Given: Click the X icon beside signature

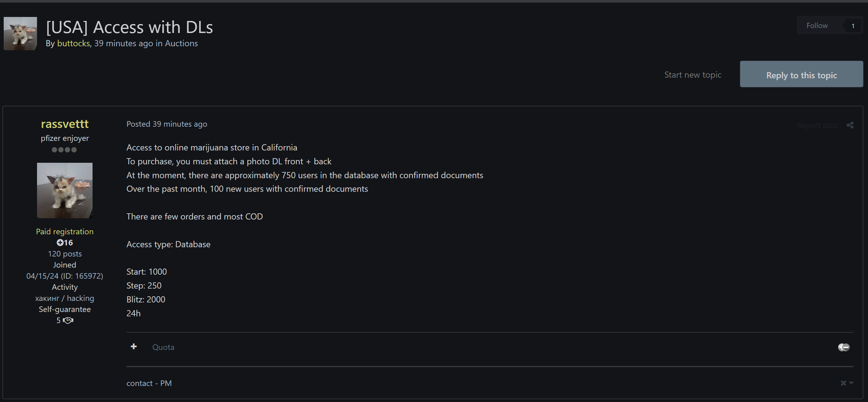Looking at the screenshot, I should 843,383.
